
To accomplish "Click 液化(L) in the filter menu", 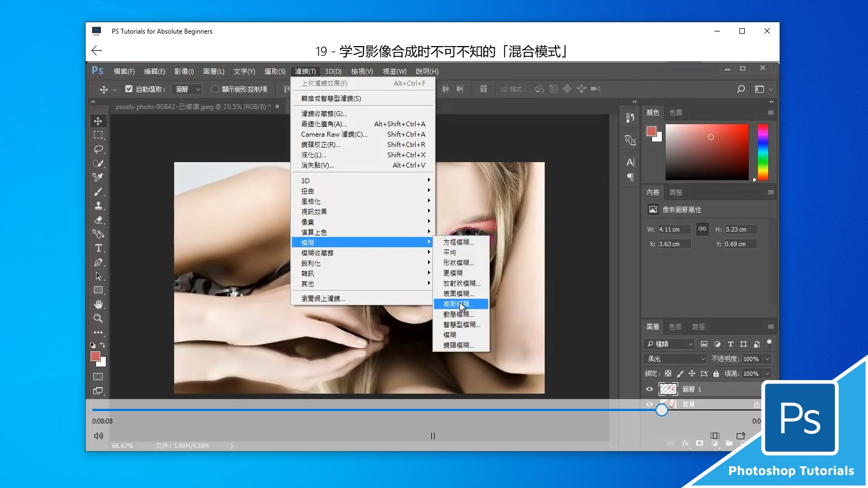I will tap(363, 155).
